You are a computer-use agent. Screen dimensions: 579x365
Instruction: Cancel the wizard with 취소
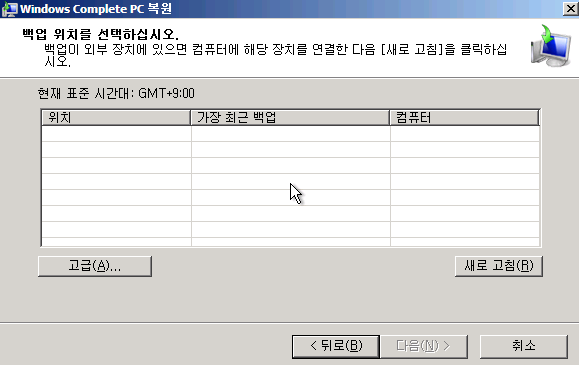pyautogui.click(x=524, y=346)
